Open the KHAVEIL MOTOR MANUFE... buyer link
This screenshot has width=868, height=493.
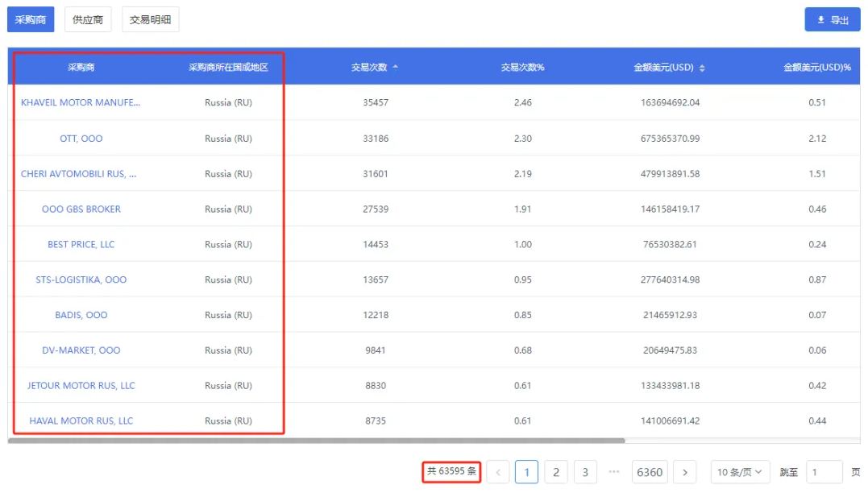click(x=81, y=102)
